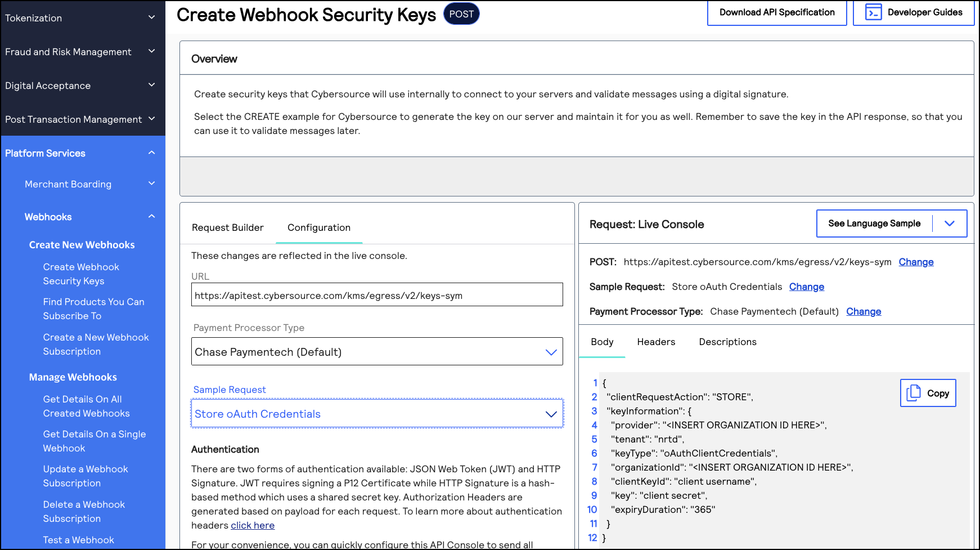Click the POST method badge
This screenshot has height=550, width=980.
tap(461, 14)
